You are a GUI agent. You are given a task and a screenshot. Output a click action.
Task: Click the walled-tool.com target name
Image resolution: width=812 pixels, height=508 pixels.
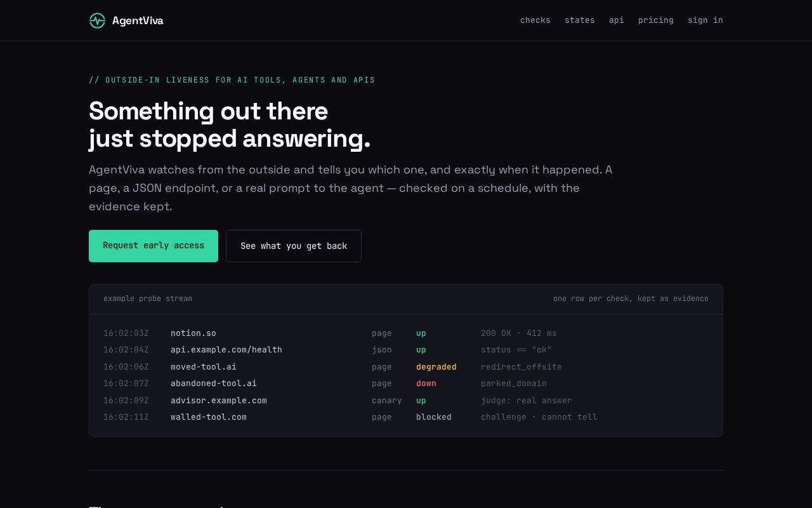[209, 417]
